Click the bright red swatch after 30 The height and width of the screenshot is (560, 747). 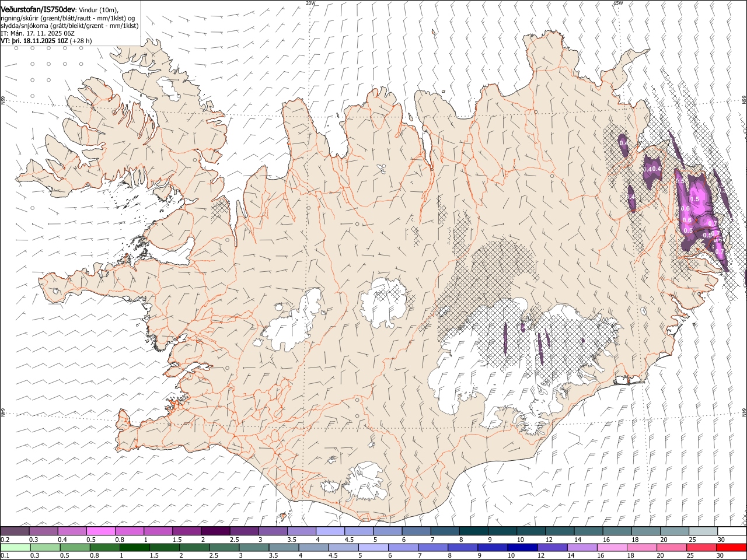[731, 547]
